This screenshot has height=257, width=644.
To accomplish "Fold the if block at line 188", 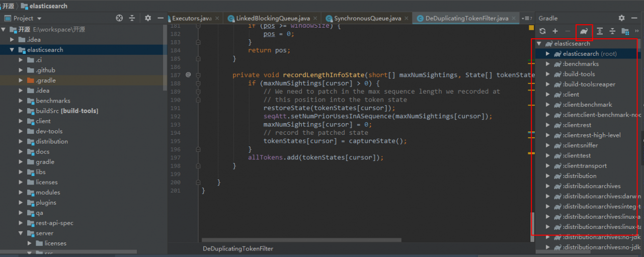I will [x=198, y=83].
